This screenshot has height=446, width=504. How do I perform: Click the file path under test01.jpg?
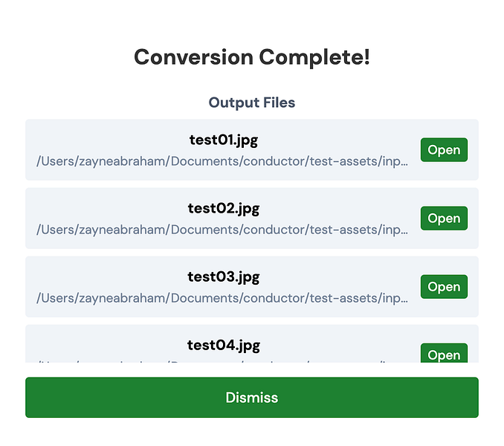coord(222,161)
